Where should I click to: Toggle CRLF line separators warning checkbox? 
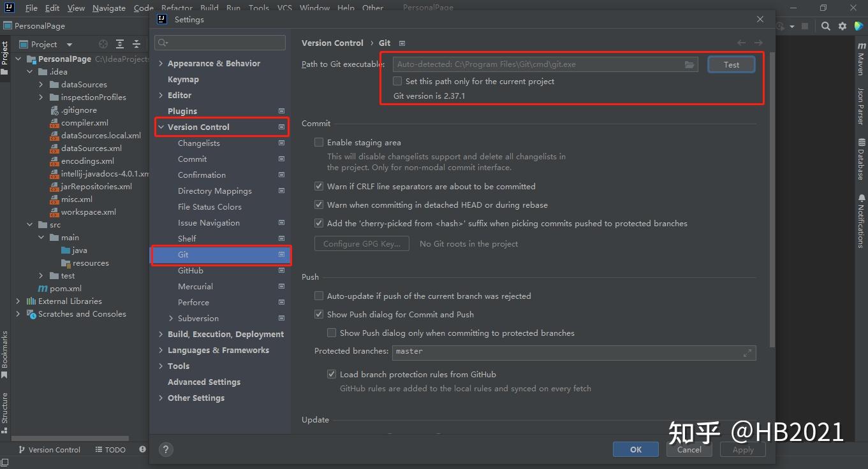(319, 186)
